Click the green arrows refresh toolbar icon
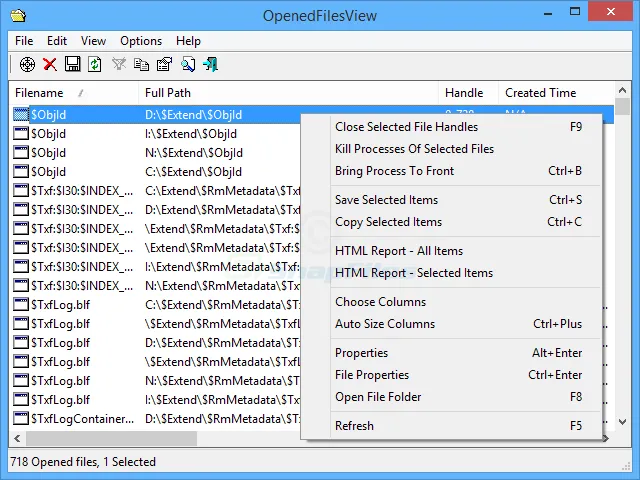Screen dimensions: 640x480 coord(95,64)
